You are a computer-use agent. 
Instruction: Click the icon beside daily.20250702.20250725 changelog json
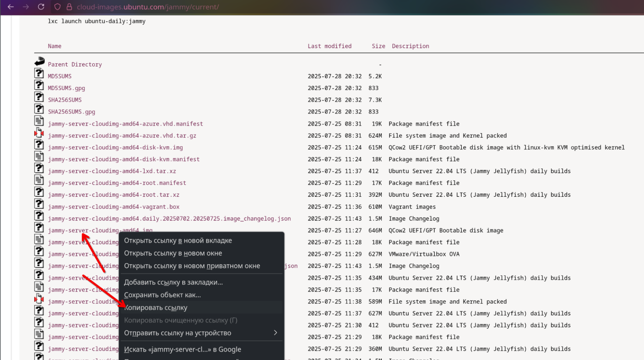[x=39, y=215]
